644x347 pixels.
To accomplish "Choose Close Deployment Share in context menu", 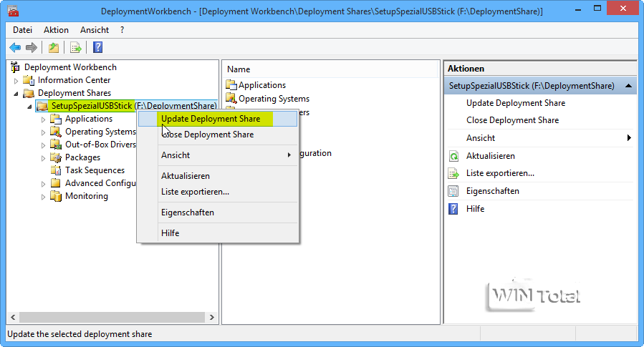I will 218,135.
